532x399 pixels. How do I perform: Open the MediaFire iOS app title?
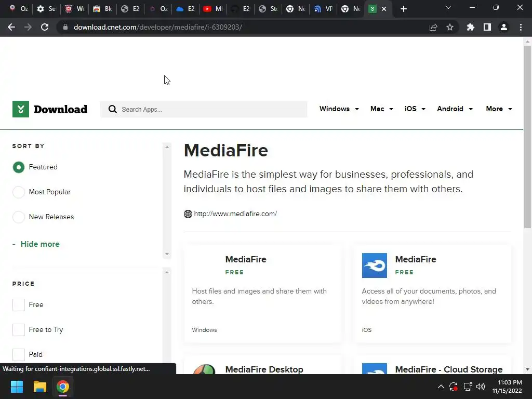coord(416,259)
